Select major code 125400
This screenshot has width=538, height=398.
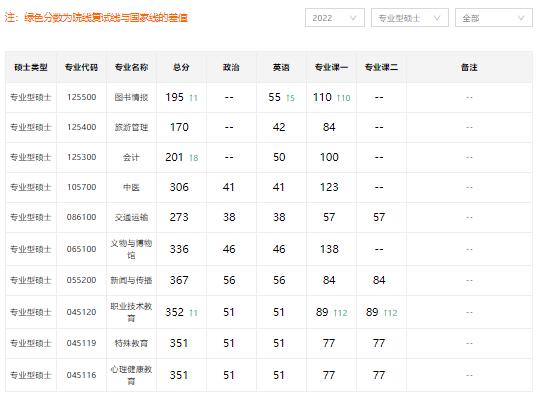(81, 127)
